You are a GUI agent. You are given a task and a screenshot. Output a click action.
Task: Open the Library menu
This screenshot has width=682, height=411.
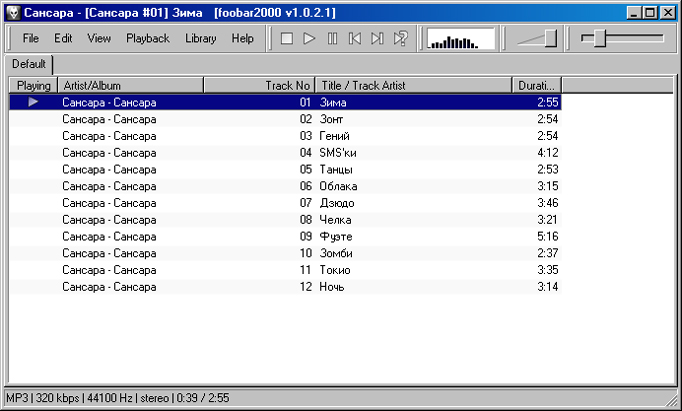pyautogui.click(x=201, y=38)
